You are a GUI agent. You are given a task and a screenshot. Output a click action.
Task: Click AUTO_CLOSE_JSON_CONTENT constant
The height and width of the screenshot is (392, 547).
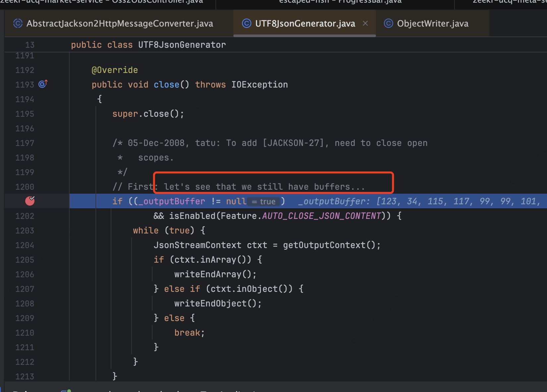tap(322, 216)
